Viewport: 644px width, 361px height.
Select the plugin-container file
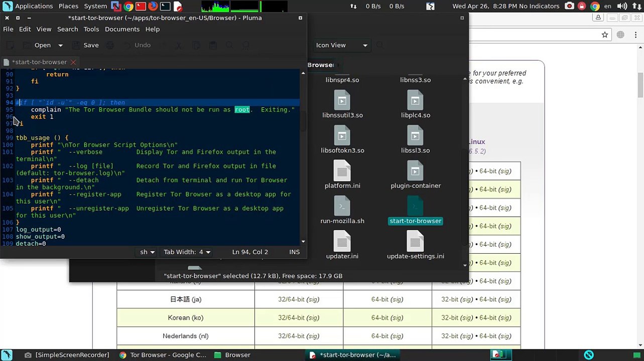click(415, 176)
